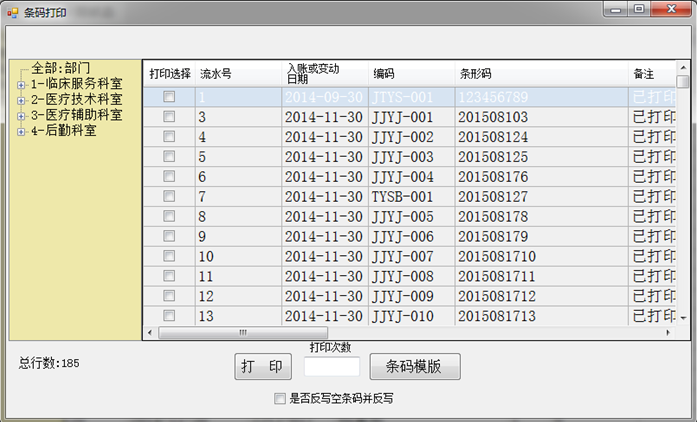Select barcode cell 201508179
The width and height of the screenshot is (697, 422).
(541, 236)
